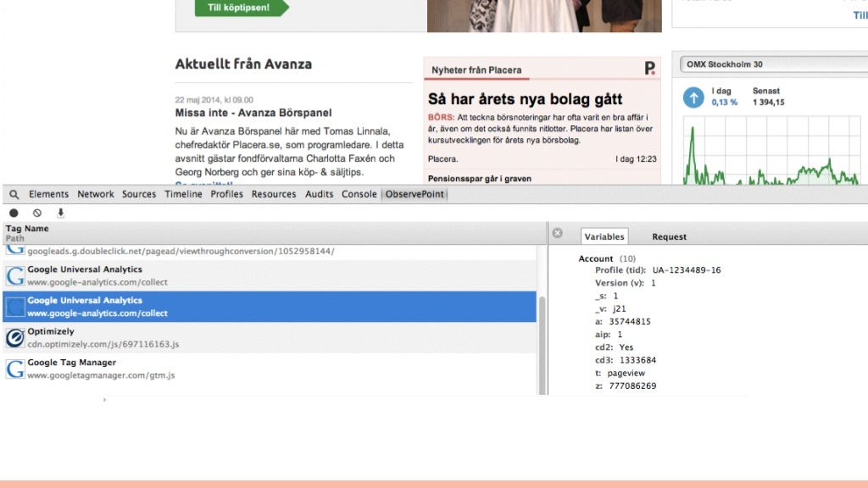Click the a: 35744815 variable row
Image resolution: width=868 pixels, height=488 pixels.
pyautogui.click(x=623, y=321)
